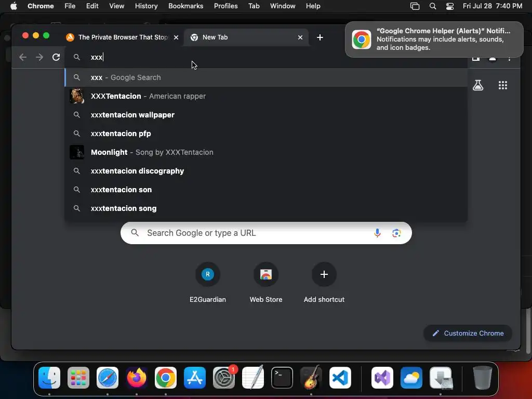The width and height of the screenshot is (532, 399).
Task: Open Spotlight search in the menu bar
Action: pos(433,6)
